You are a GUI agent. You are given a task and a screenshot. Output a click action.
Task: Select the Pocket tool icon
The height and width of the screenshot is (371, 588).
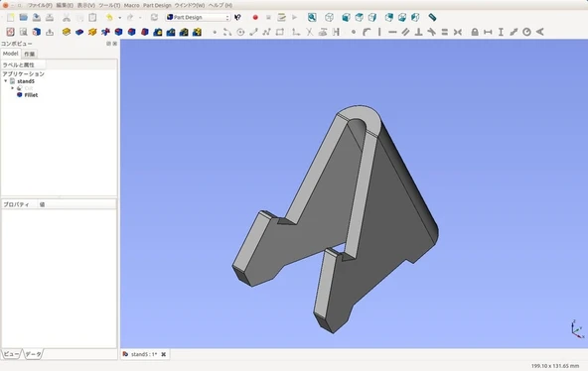[79, 32]
